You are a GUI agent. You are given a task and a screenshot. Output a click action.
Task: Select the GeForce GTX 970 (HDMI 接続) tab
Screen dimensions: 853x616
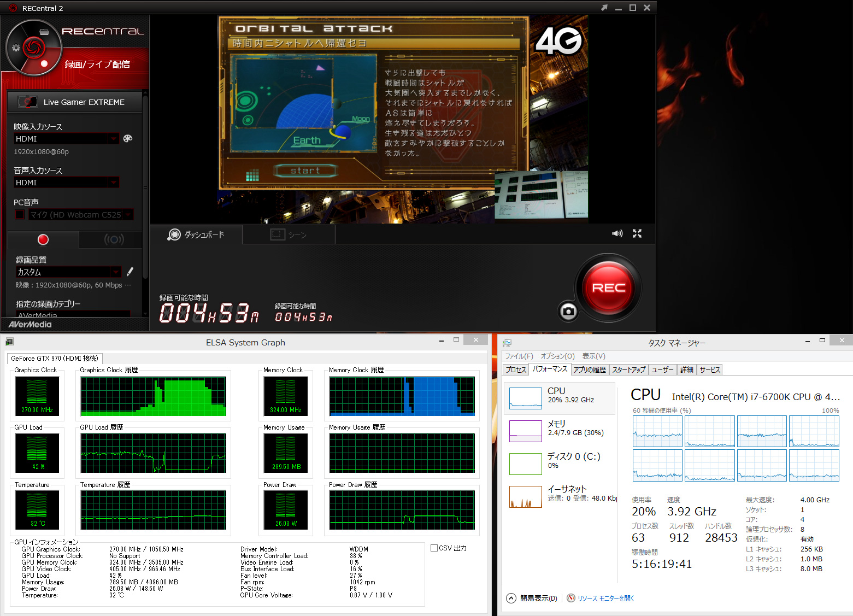point(55,359)
